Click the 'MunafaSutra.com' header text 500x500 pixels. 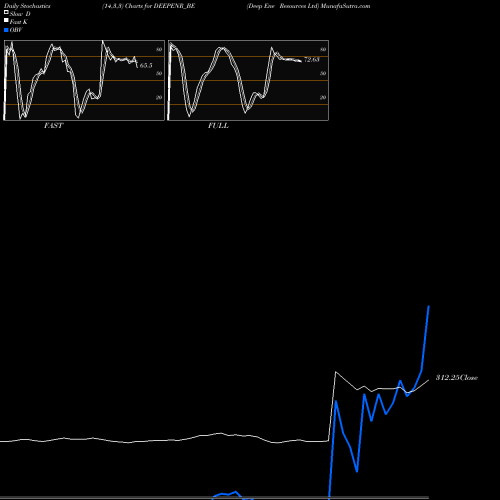[345, 6]
